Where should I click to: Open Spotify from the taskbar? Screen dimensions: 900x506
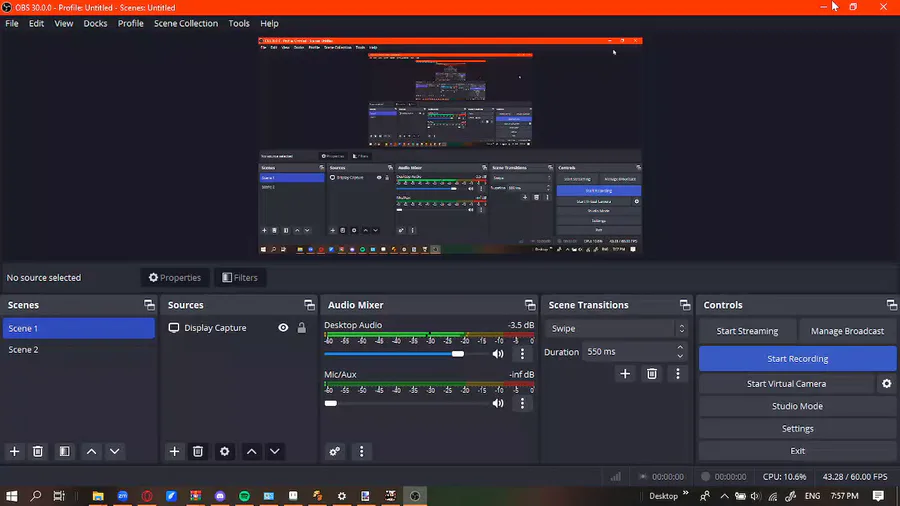click(x=245, y=496)
